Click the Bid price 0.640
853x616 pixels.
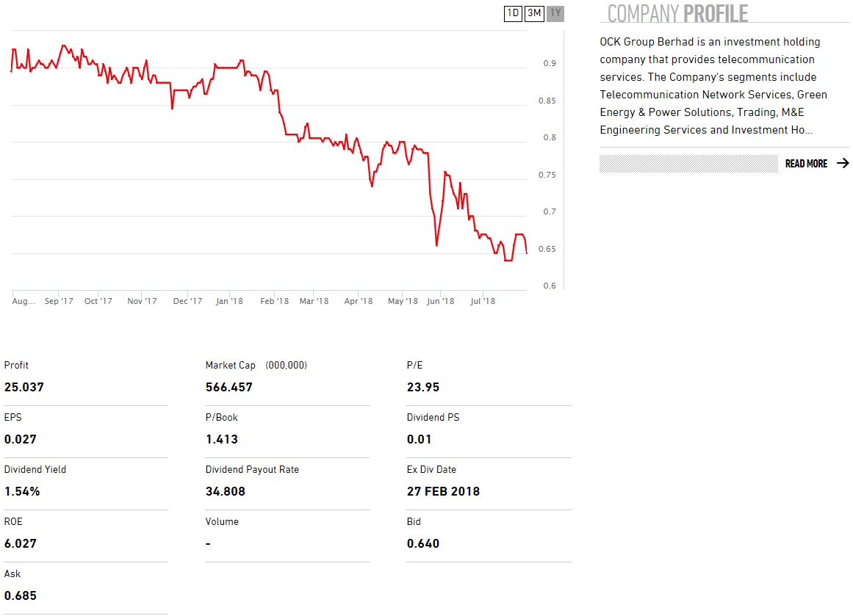423,543
